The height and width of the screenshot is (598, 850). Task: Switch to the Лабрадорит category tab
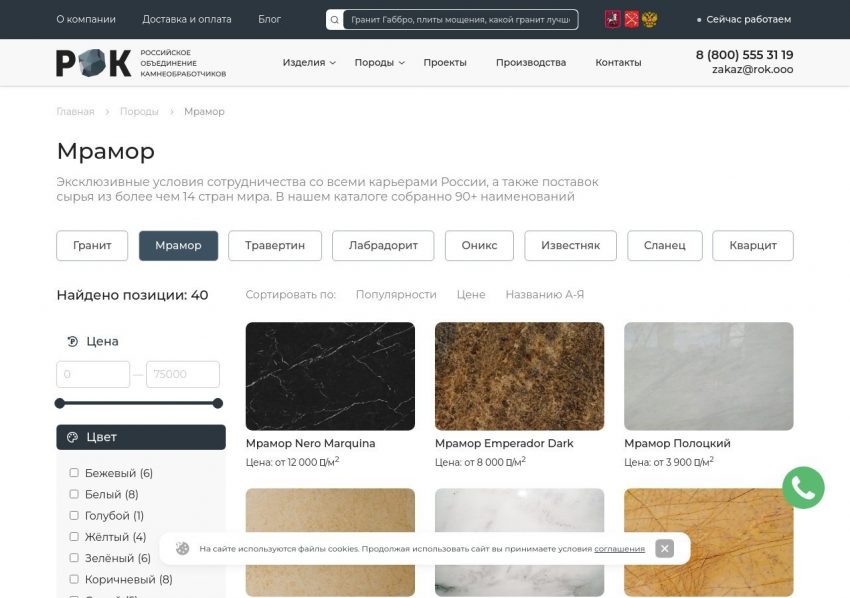pos(383,246)
